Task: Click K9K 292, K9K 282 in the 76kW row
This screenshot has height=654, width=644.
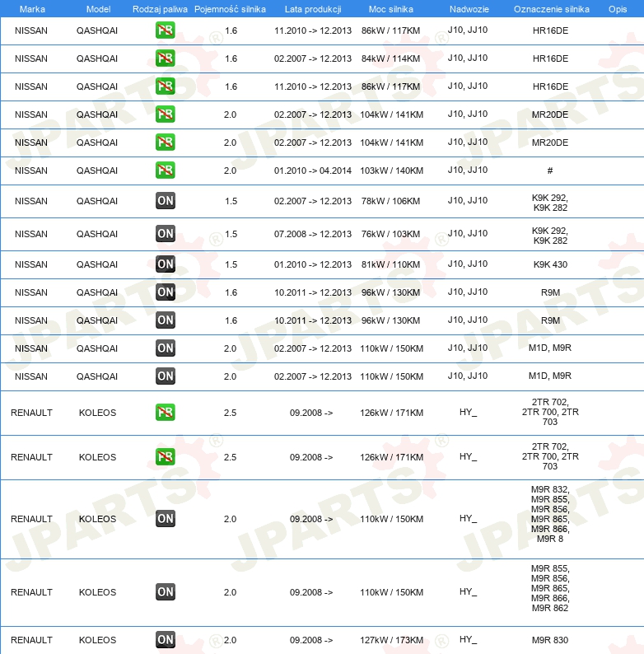Action: [550, 236]
